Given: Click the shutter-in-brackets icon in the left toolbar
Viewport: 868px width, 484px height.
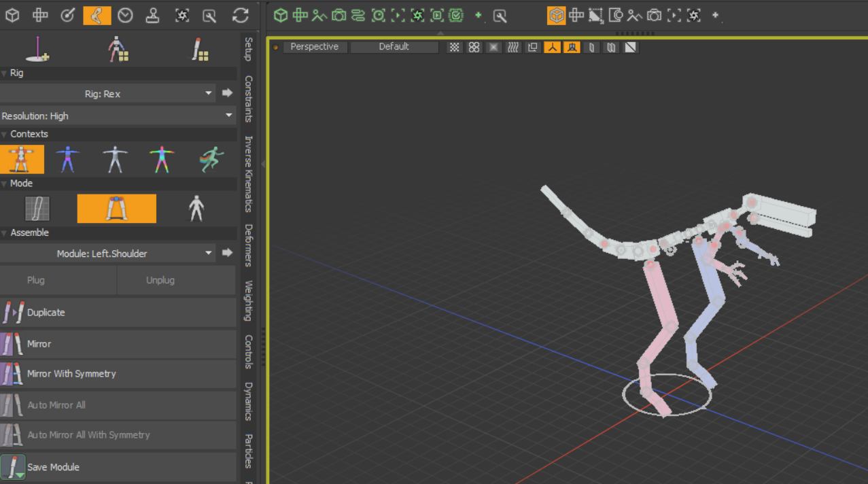Looking at the screenshot, I should pos(181,15).
